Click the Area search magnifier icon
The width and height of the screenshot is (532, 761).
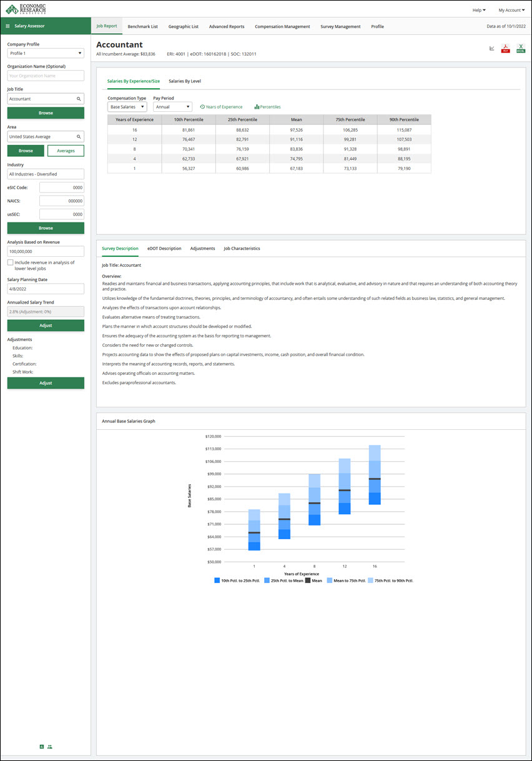click(x=79, y=136)
